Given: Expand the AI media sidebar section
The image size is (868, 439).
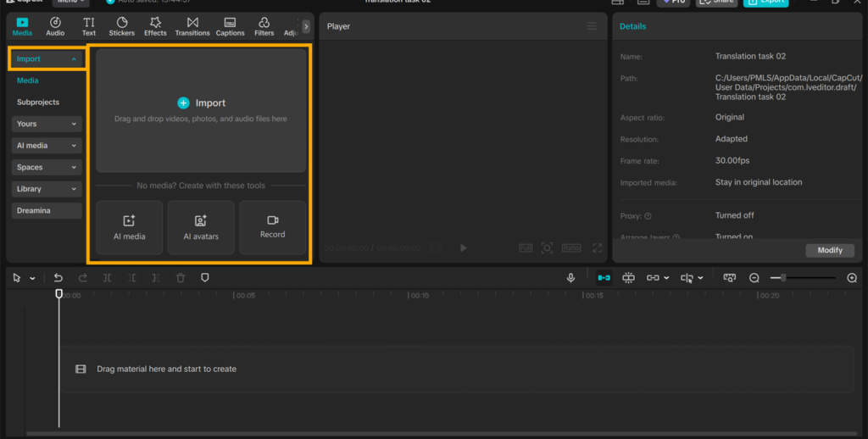Looking at the screenshot, I should pos(47,146).
